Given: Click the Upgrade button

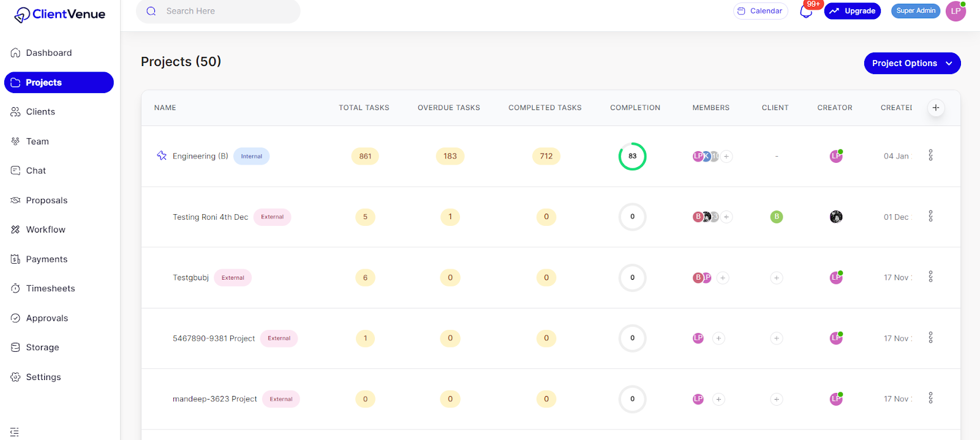Looking at the screenshot, I should [852, 11].
